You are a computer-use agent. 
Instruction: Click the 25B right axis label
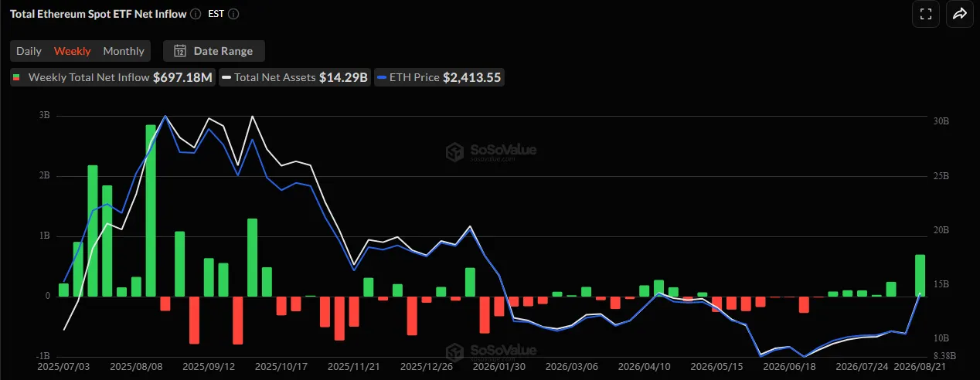coord(941,176)
